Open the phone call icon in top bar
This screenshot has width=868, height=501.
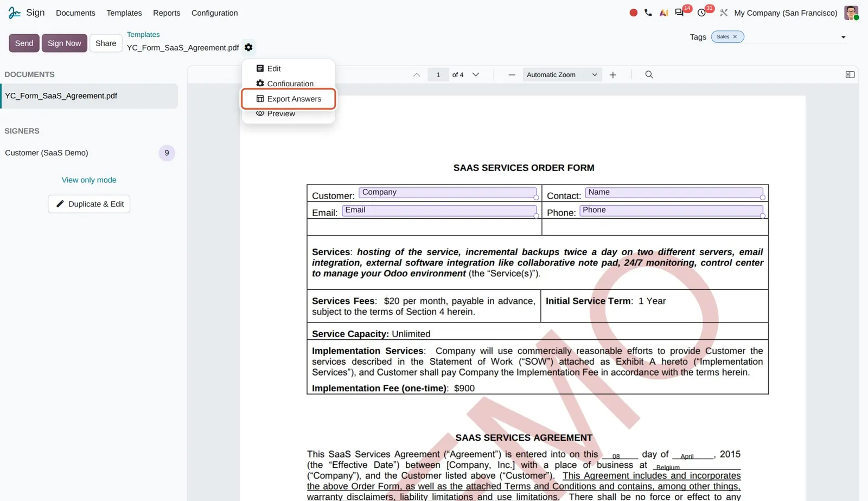pyautogui.click(x=648, y=12)
